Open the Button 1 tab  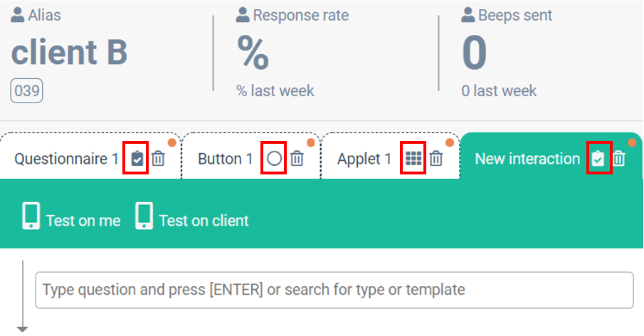point(225,159)
